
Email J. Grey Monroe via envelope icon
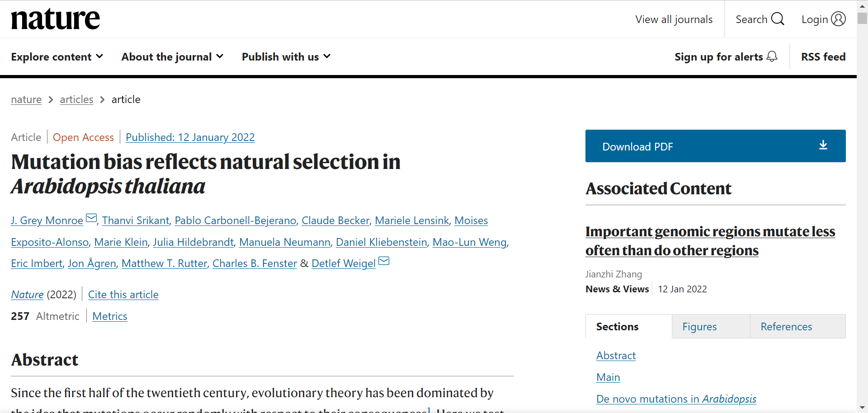point(91,218)
